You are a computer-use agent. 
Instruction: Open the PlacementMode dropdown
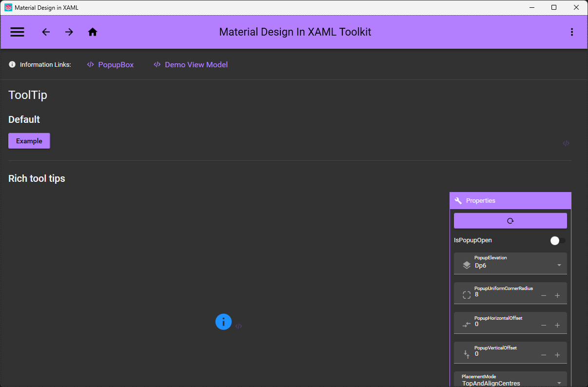coord(510,379)
